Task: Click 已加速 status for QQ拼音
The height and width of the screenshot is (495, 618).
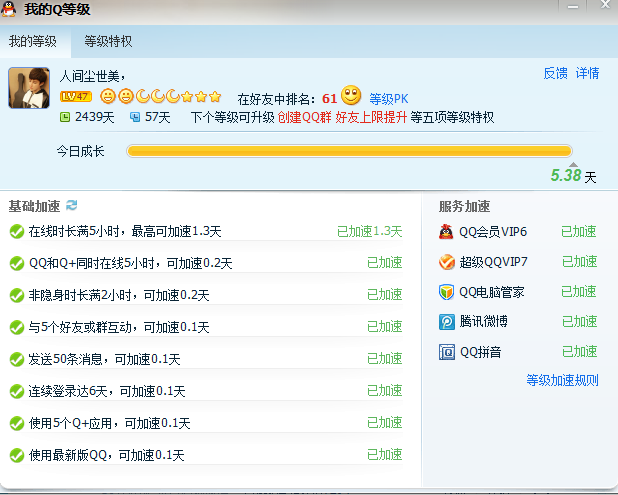Action: tap(579, 352)
